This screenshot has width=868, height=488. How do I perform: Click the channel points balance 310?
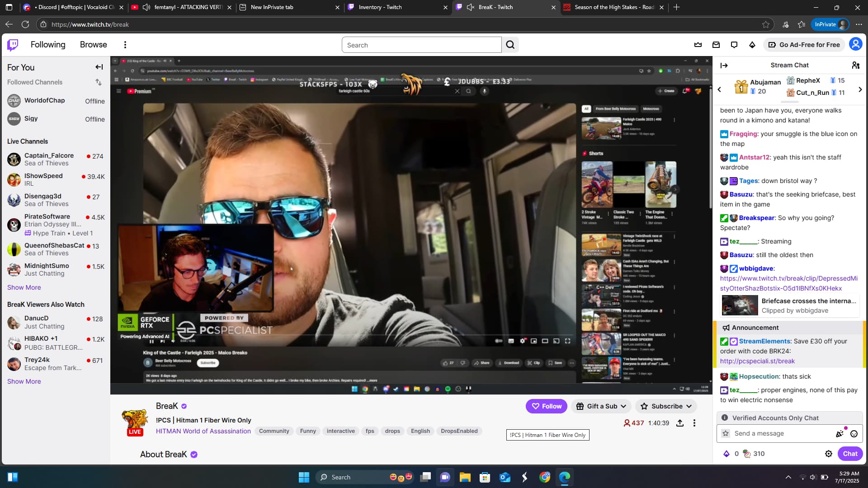tap(754, 454)
